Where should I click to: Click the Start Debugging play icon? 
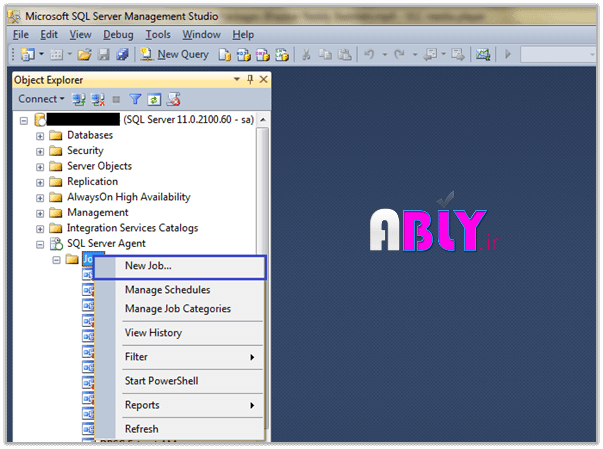pyautogui.click(x=508, y=55)
